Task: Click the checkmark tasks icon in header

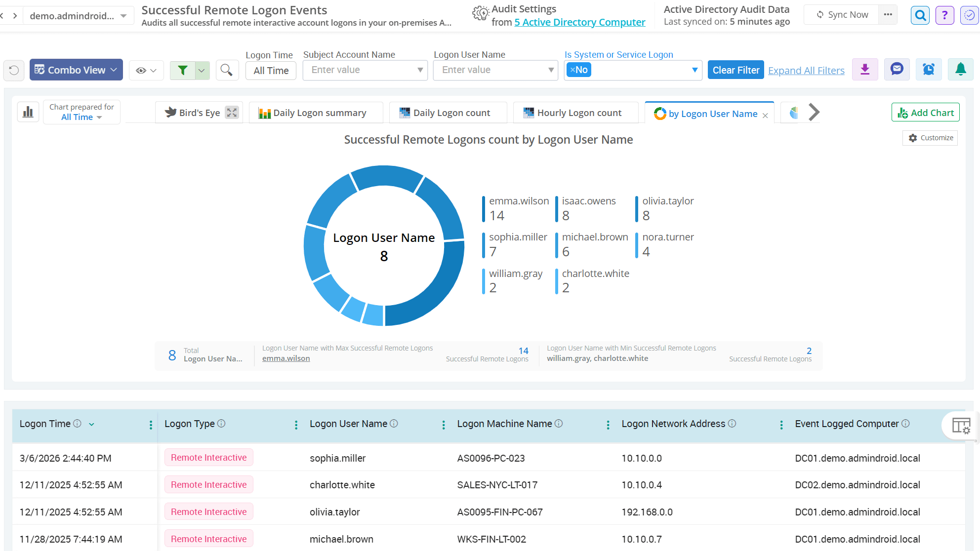Action: (970, 15)
